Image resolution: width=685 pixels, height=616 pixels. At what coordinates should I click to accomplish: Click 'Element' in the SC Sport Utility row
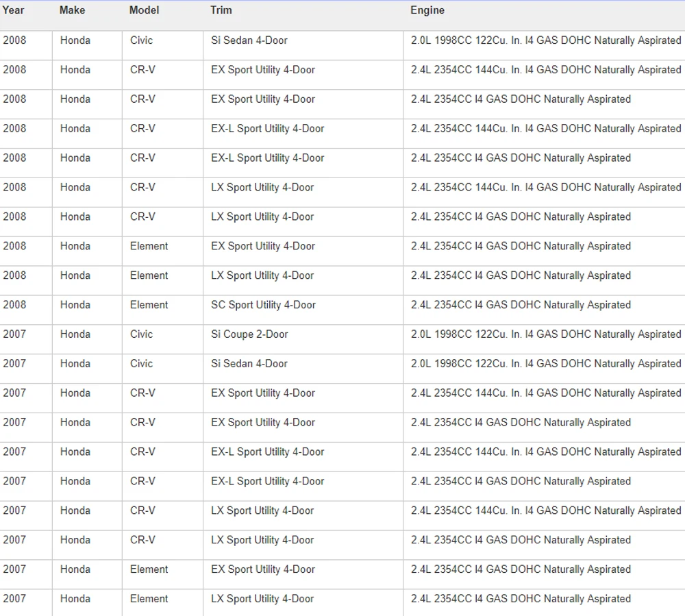(149, 305)
